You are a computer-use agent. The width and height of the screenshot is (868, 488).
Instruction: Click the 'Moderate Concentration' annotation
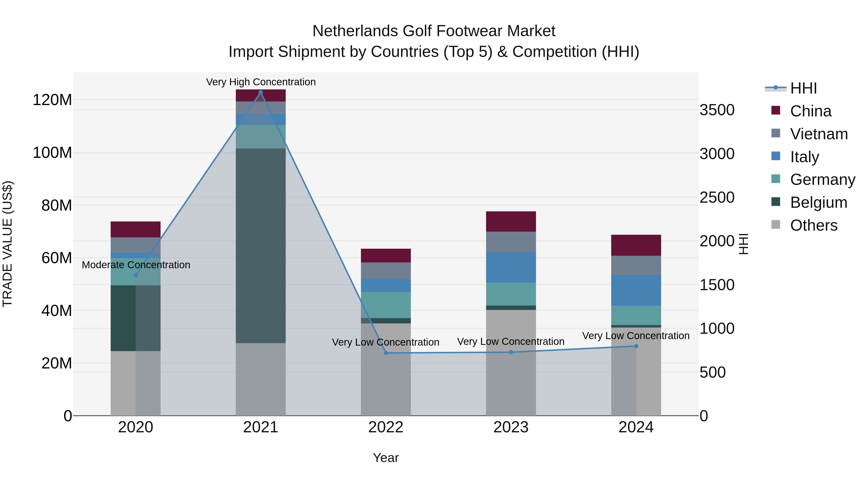(x=136, y=265)
